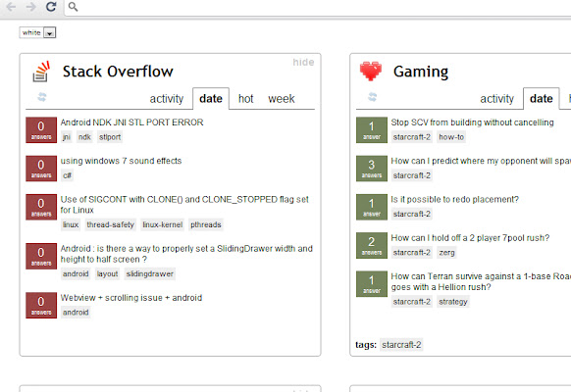This screenshot has width=571, height=392.
Task: Open Terran survive against 1-base Roach question
Action: point(481,281)
